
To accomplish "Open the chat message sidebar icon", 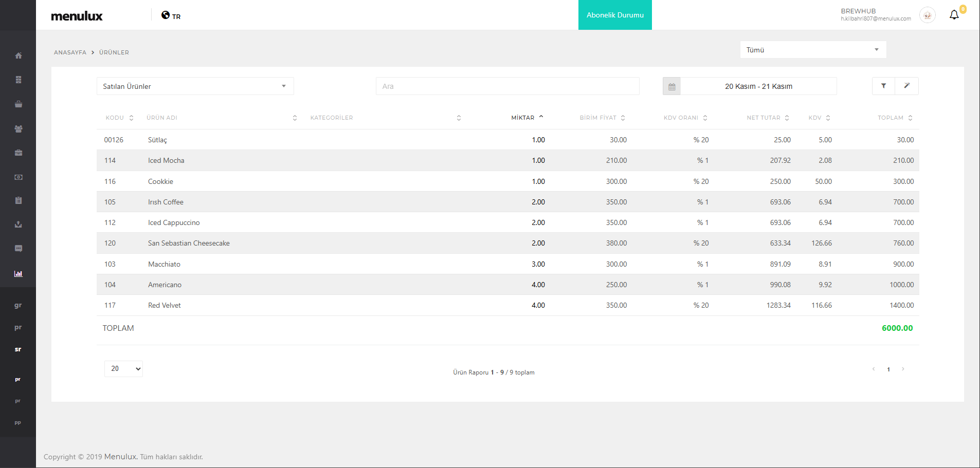I will (x=19, y=249).
